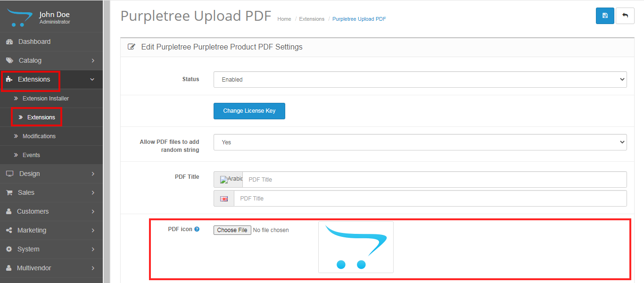Open the Allow PDF random string dropdown
The height and width of the screenshot is (283, 644).
click(x=420, y=142)
